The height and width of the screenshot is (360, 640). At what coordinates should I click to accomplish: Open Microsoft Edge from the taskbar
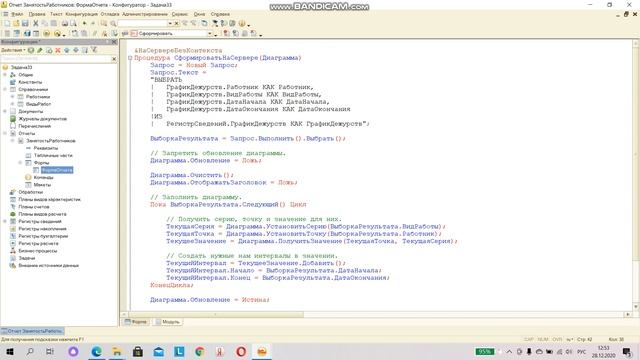[x=97, y=351]
